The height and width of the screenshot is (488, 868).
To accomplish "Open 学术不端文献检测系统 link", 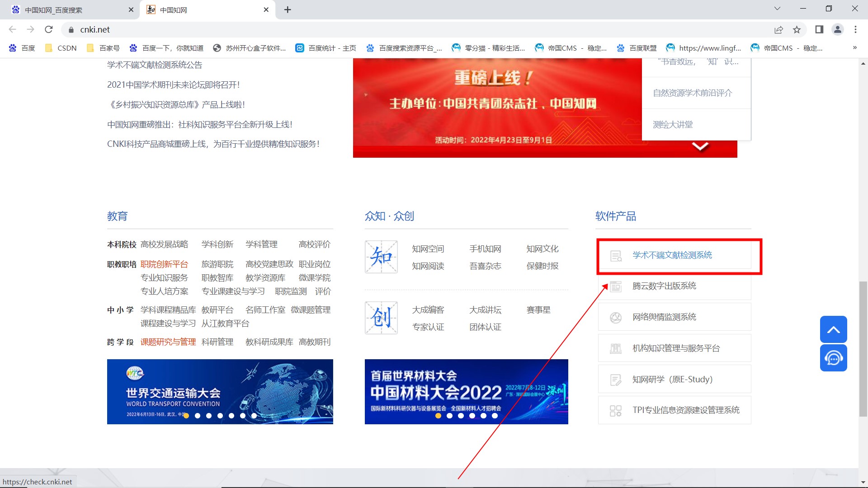I will 672,255.
